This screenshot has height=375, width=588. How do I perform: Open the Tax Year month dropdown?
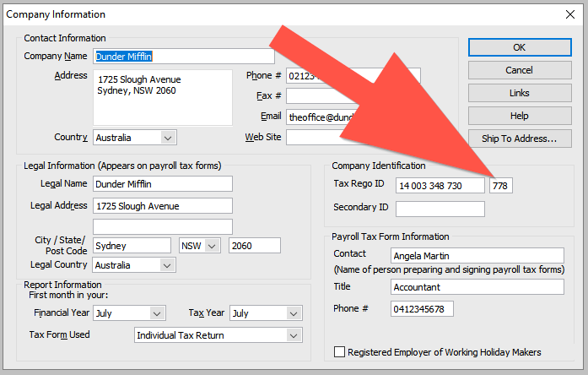coord(294,313)
